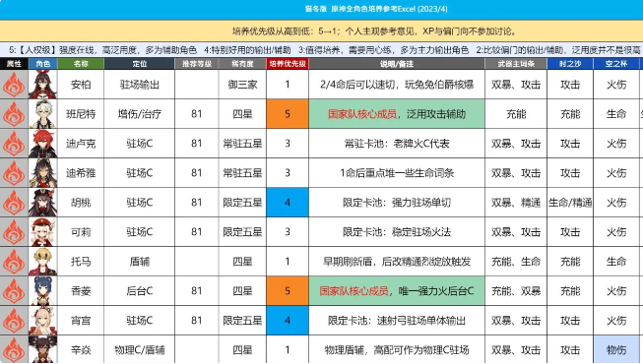
Task: Click the note '常驻卡池：老牌火C代表'
Action: point(397,144)
